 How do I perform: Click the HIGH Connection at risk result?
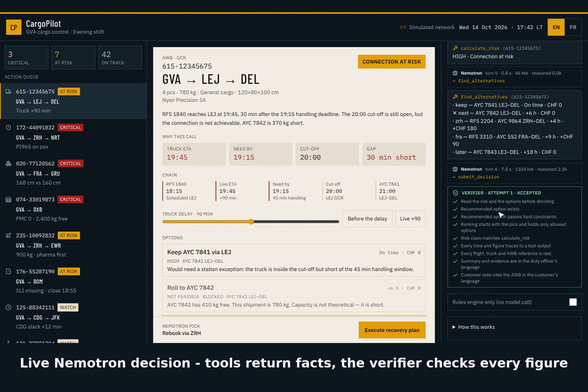coord(483,56)
